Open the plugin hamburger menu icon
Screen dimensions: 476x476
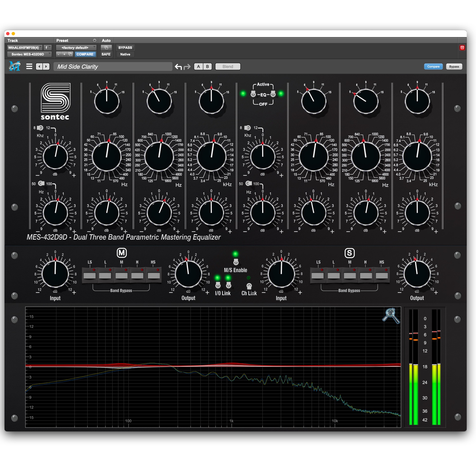pyautogui.click(x=29, y=66)
